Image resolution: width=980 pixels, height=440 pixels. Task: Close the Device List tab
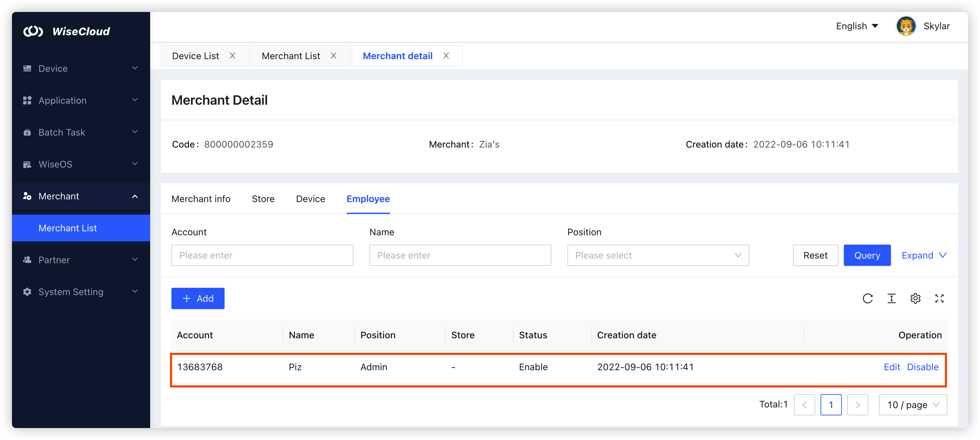pos(233,56)
